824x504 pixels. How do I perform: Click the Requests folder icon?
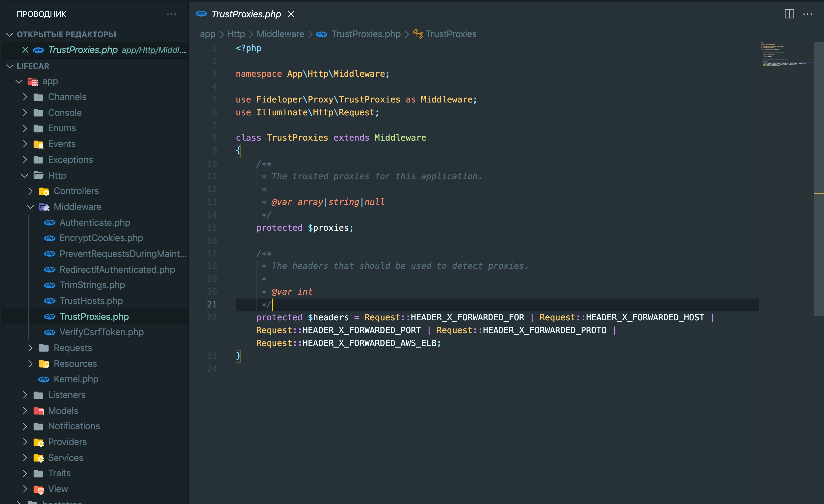point(44,348)
